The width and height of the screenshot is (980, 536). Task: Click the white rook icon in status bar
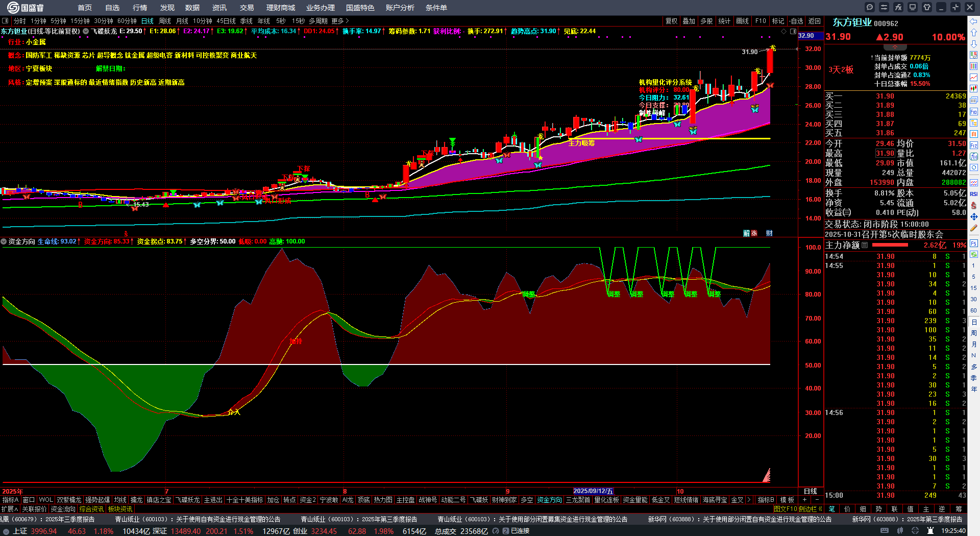point(932,531)
